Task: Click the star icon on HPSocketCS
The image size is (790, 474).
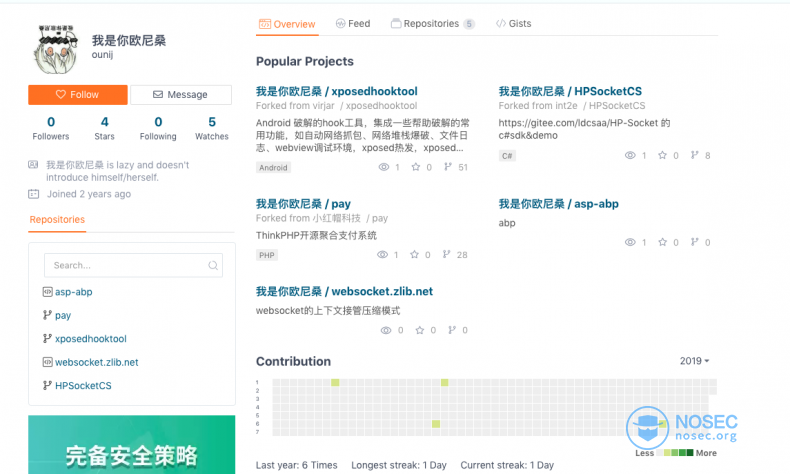Action: click(663, 155)
